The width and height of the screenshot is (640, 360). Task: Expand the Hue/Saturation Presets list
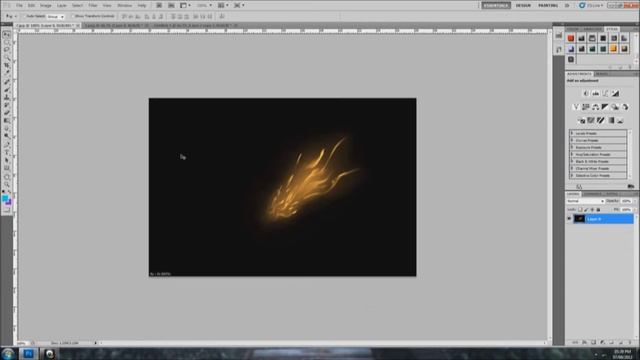pos(572,155)
